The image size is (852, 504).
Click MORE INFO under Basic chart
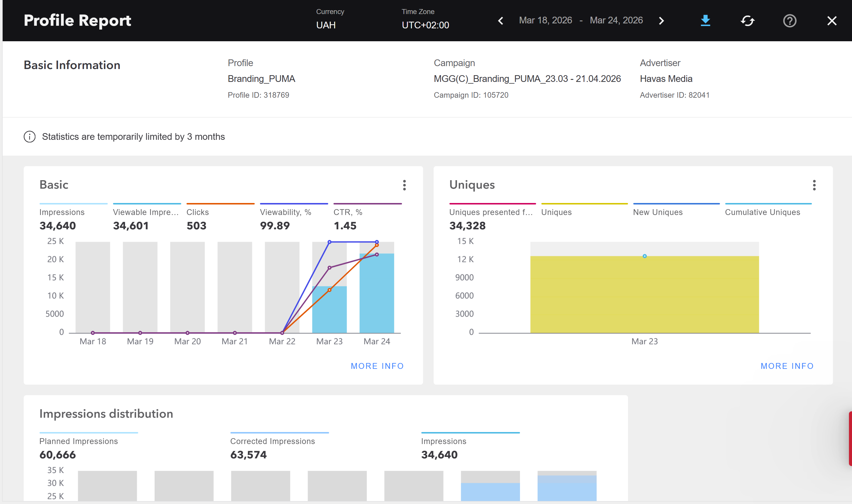point(377,366)
